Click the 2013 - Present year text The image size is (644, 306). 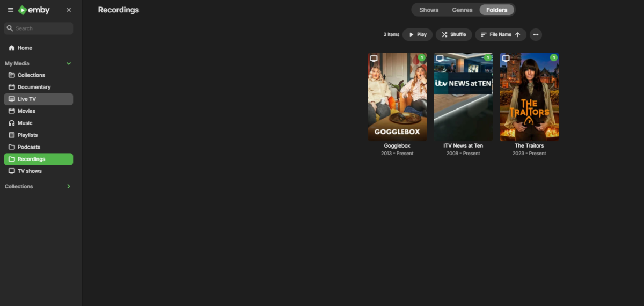pos(397,154)
